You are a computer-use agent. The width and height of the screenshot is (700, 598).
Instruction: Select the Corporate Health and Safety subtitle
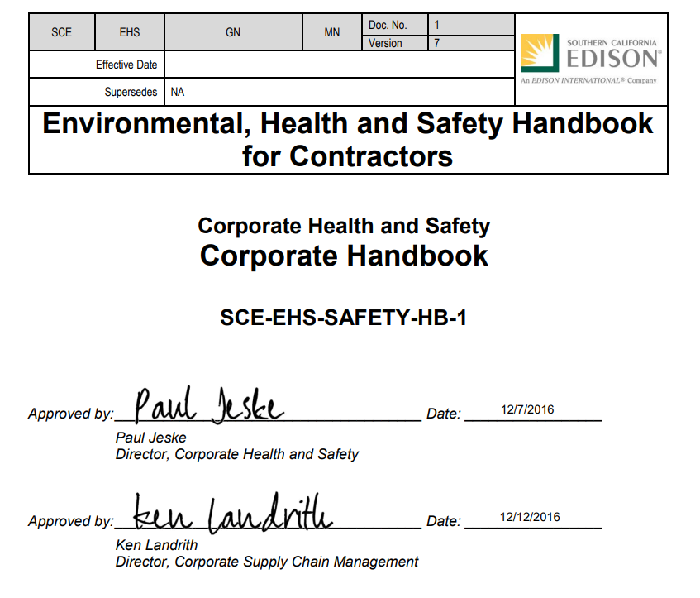point(344,226)
